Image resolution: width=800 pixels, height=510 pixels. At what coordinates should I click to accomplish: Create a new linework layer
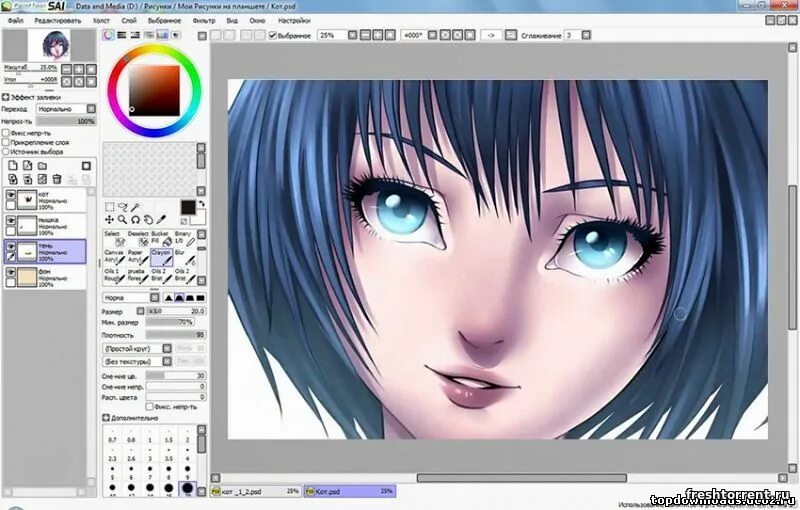tap(28, 166)
